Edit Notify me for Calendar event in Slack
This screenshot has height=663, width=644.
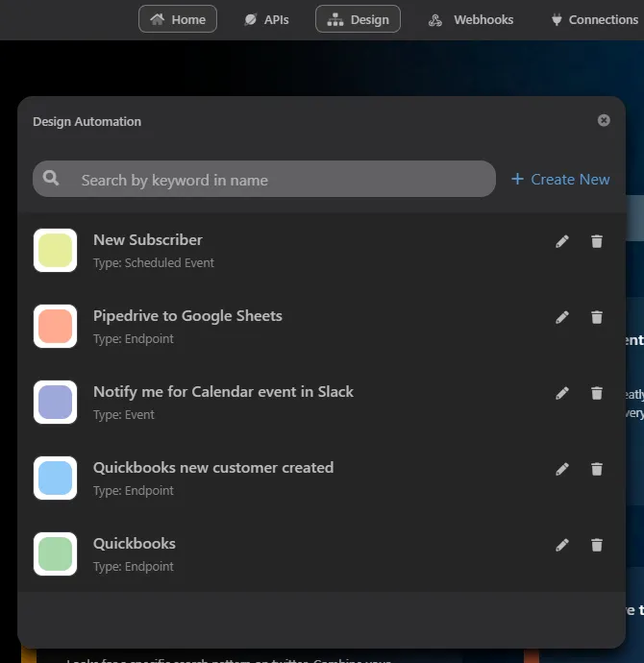[562, 393]
